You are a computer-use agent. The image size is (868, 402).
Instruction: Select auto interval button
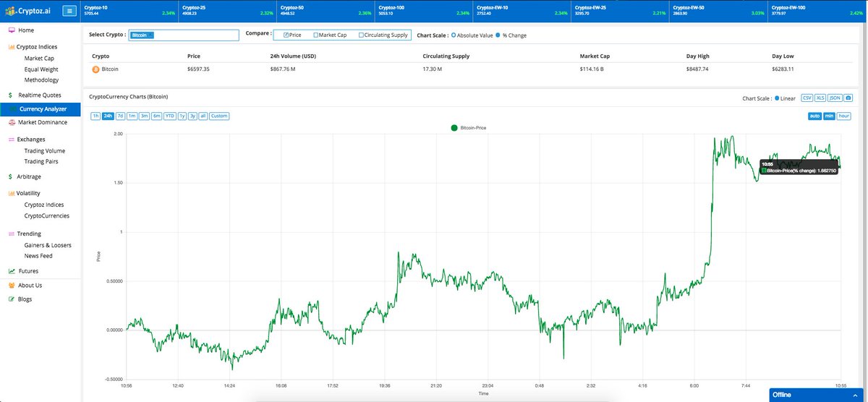click(x=815, y=116)
